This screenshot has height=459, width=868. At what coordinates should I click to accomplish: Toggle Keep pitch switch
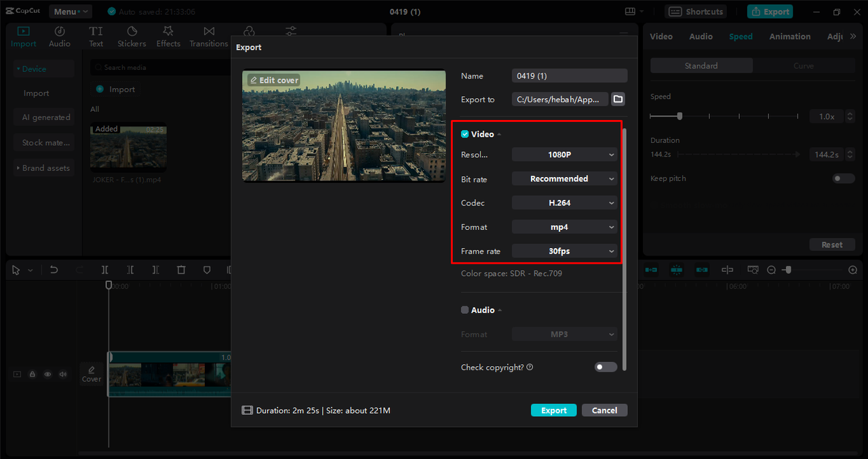(x=844, y=178)
